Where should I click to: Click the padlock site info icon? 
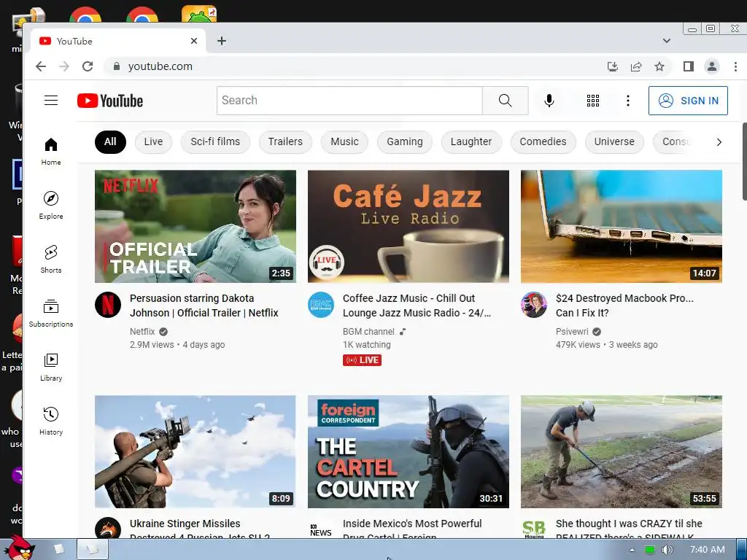[116, 66]
